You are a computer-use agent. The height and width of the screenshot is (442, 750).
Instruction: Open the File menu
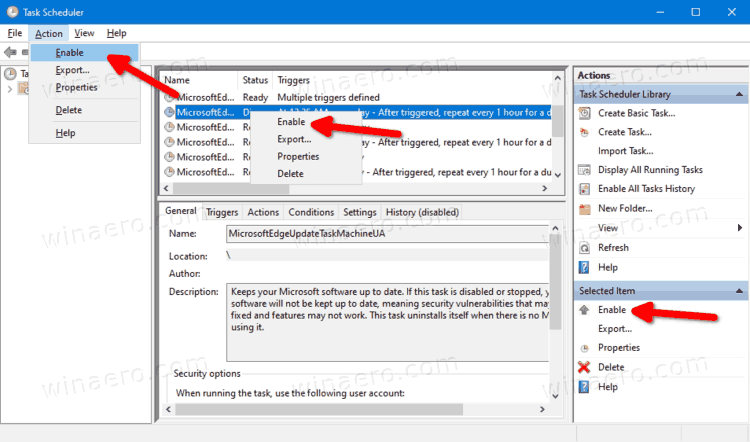15,33
